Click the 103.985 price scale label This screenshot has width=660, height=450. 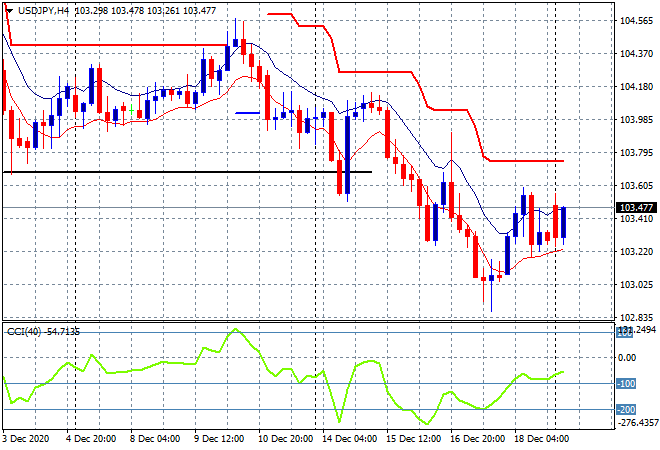pyautogui.click(x=637, y=120)
